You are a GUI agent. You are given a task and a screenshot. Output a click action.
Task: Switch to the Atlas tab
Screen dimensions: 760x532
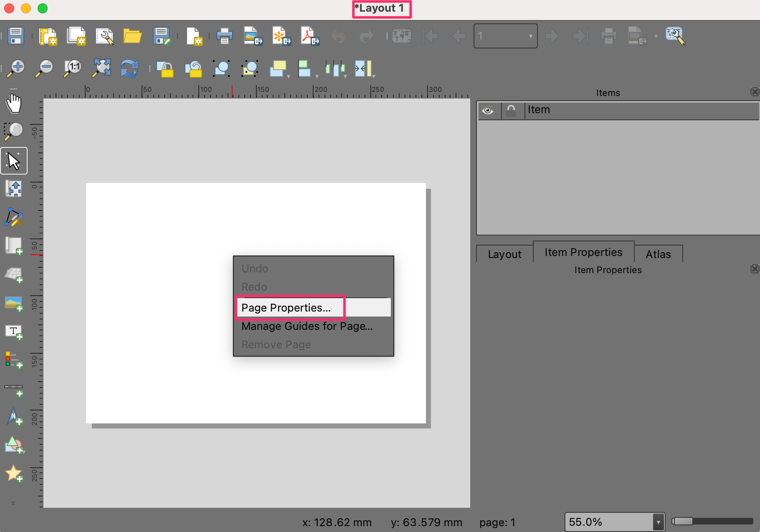click(x=658, y=254)
